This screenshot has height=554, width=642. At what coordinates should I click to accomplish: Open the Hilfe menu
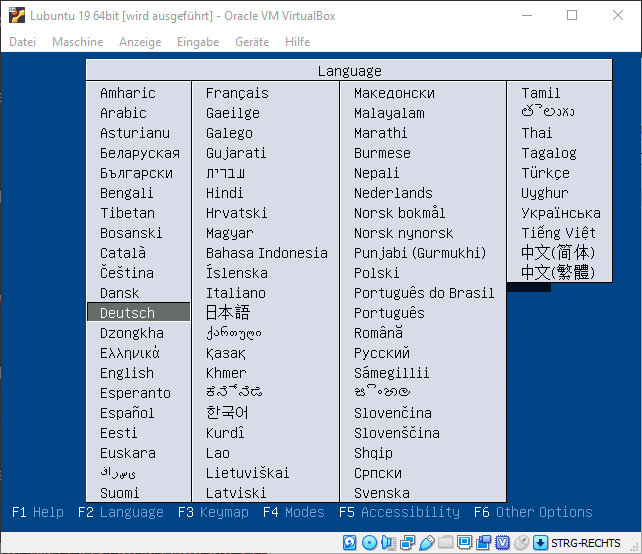click(298, 42)
